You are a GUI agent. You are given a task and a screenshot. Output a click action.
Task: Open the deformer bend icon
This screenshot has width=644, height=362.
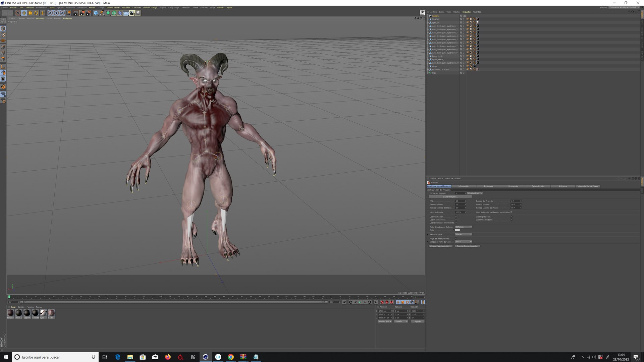[120, 13]
